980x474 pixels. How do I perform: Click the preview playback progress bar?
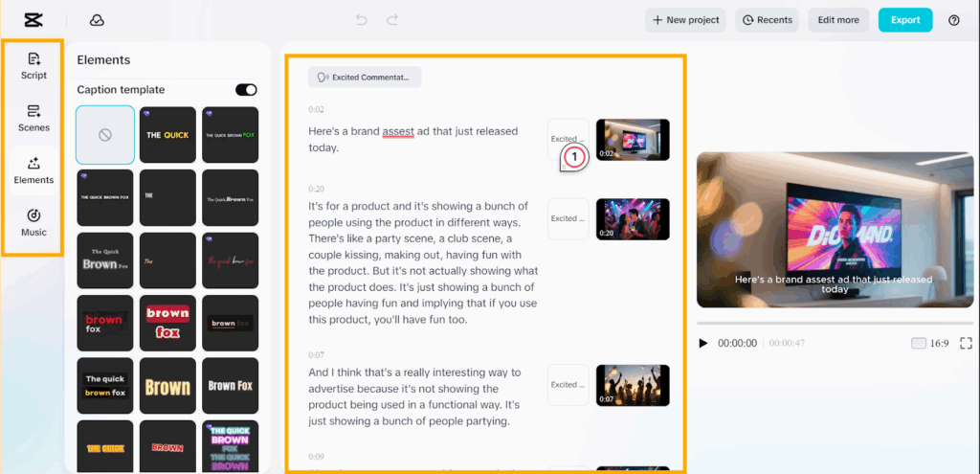tap(835, 323)
